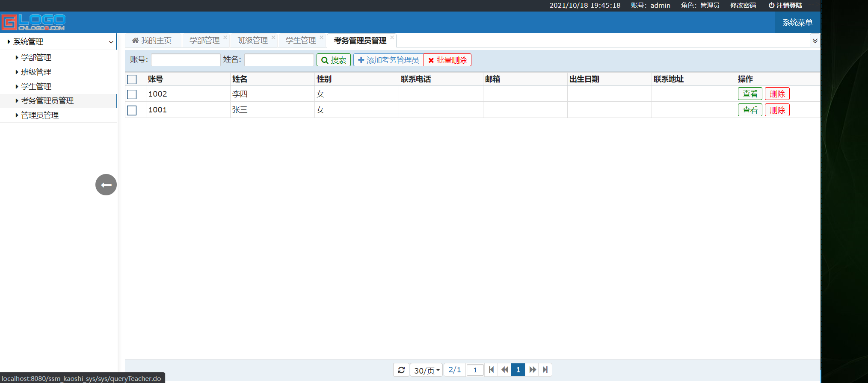This screenshot has width=868, height=383.
Task: Close the 班级管理 tab
Action: (273, 37)
